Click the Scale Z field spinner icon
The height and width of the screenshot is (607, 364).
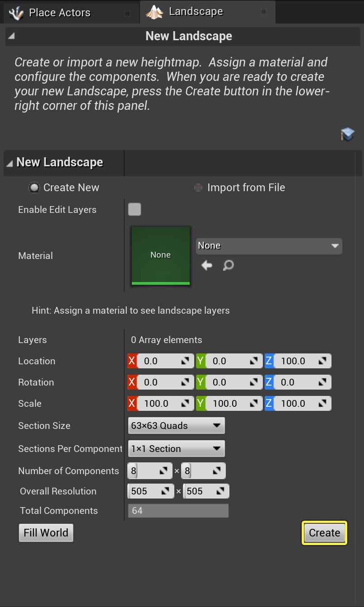coord(322,404)
